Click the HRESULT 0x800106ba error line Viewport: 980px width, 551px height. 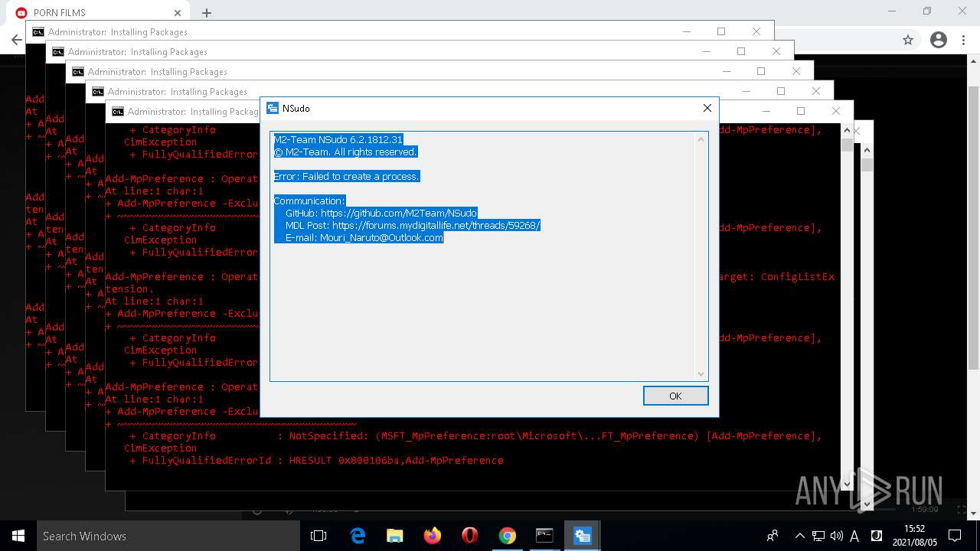317,461
